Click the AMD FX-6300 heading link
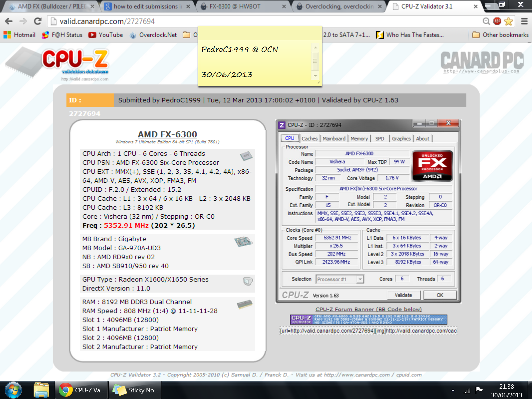This screenshot has width=532, height=399. pos(167,134)
